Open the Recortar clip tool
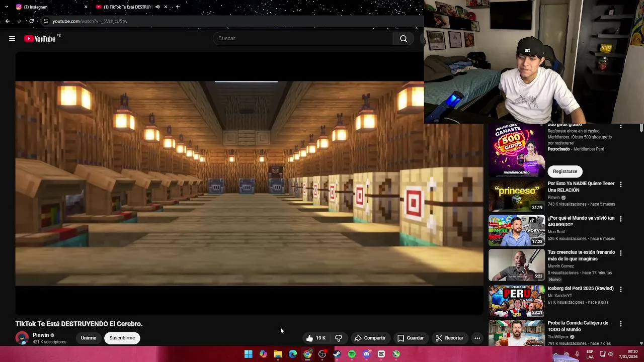 click(x=449, y=338)
